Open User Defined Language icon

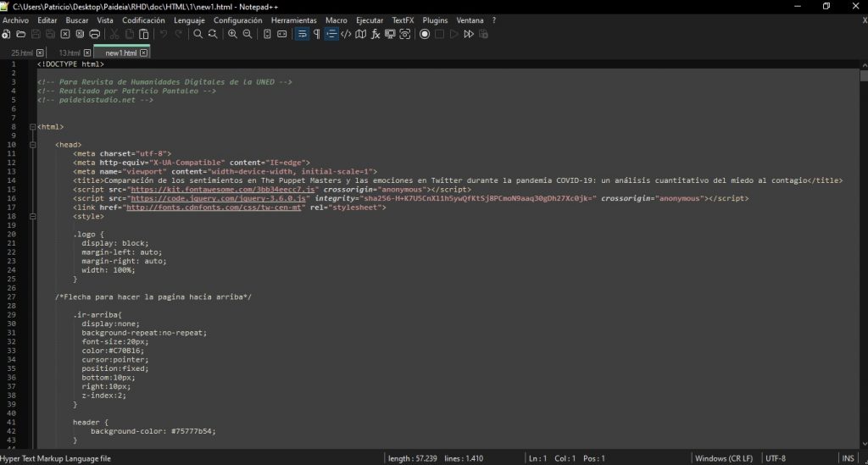point(346,34)
